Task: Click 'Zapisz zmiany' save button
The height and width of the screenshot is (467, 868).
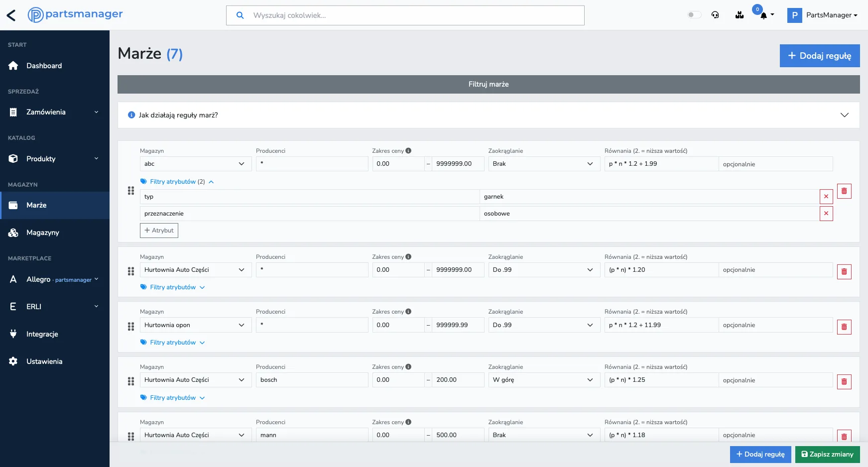Action: (828, 455)
